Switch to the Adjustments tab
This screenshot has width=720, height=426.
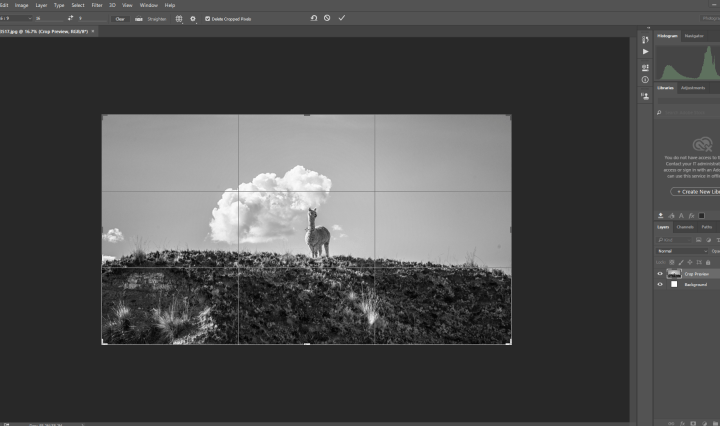693,88
